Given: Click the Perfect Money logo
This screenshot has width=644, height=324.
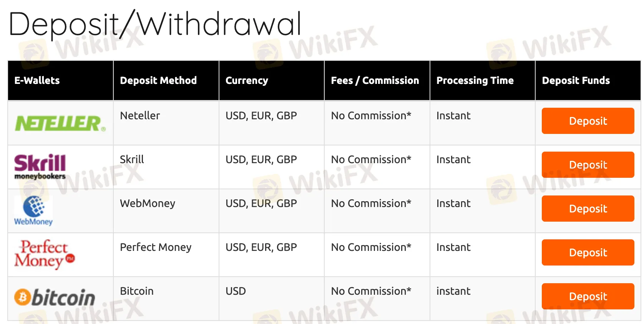Looking at the screenshot, I should [44, 254].
